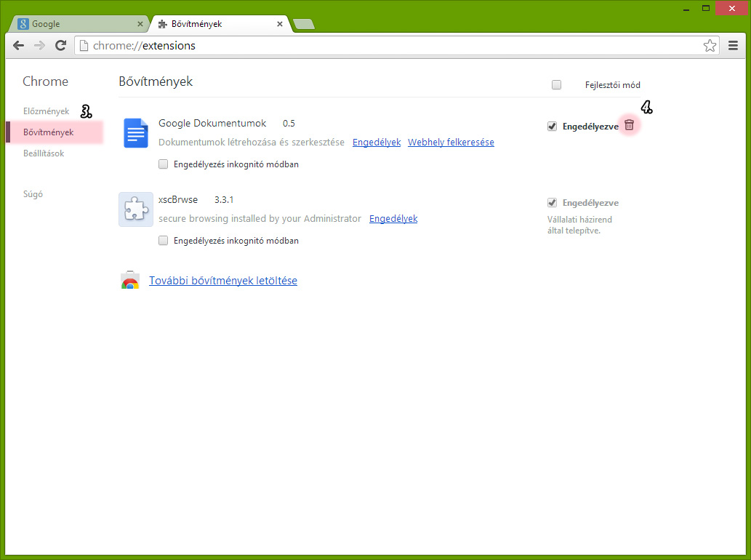Open the Chrome hamburger menu

click(x=733, y=46)
